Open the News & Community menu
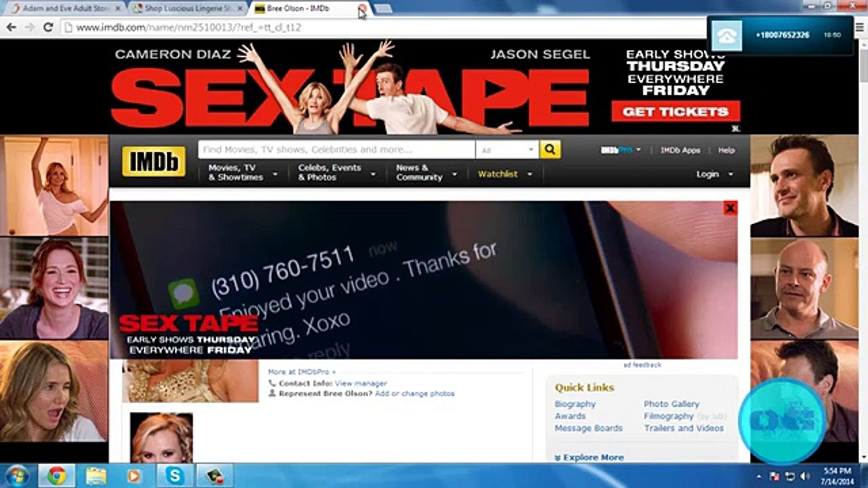The width and height of the screenshot is (868, 488). tap(426, 173)
